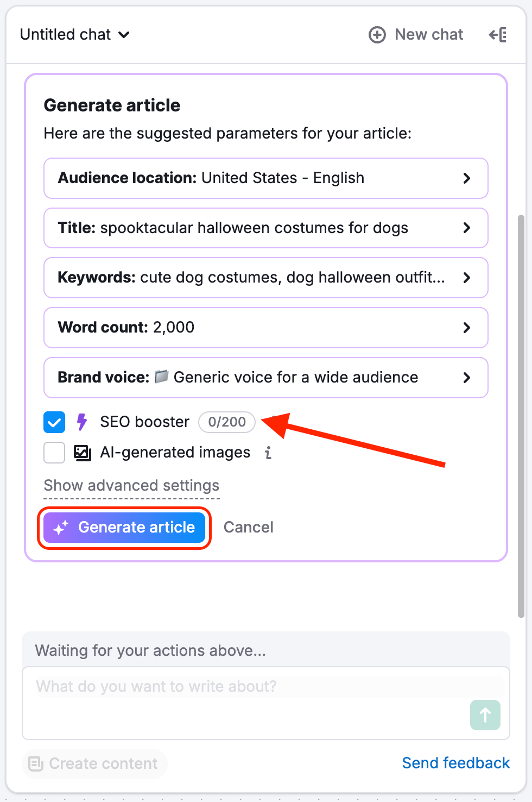
Task: Click the sparkle icon inside Generate article
Action: pos(61,527)
